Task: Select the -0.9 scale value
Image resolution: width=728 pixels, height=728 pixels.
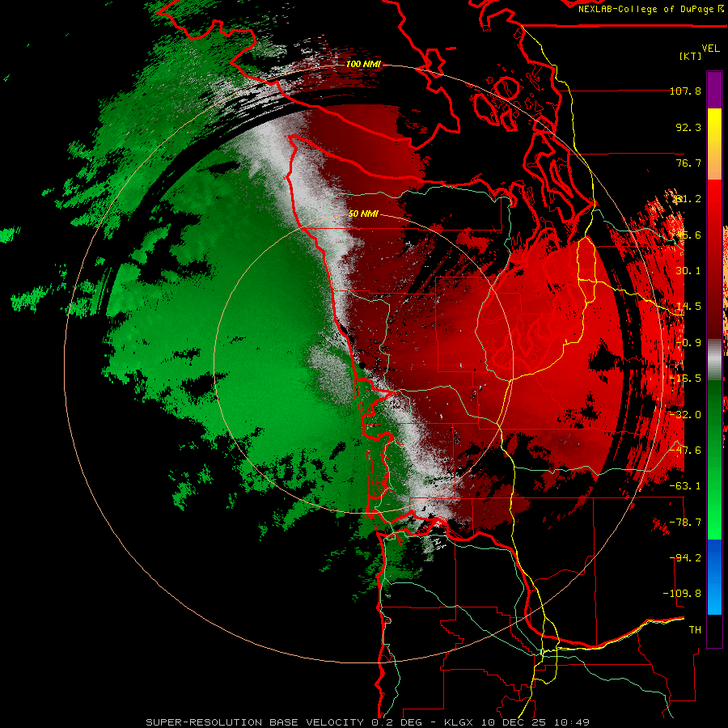Action: point(688,343)
